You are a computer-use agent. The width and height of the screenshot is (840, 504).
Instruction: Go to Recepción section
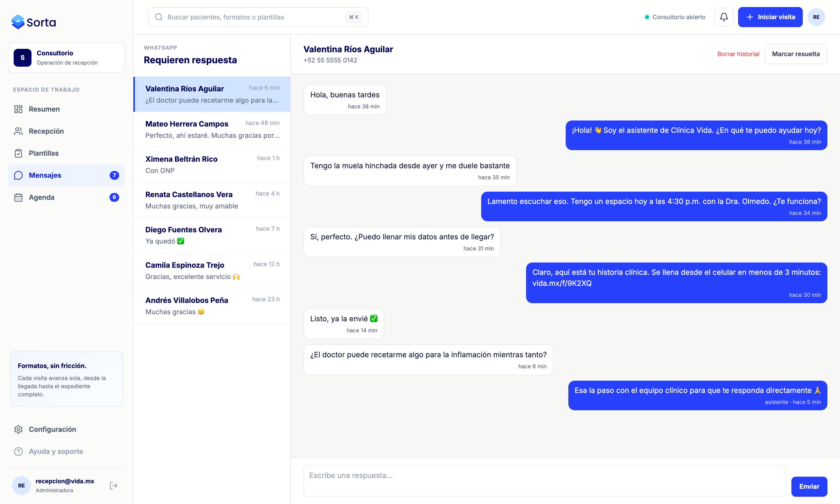pos(66,131)
